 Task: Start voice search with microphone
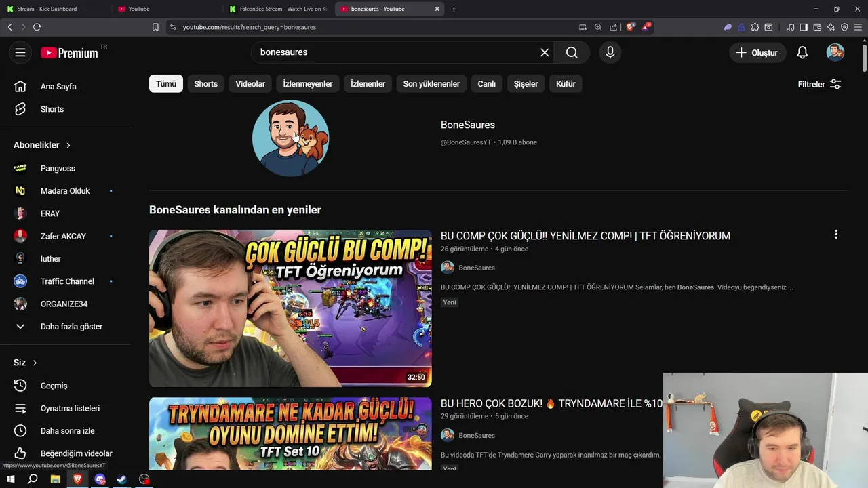click(x=610, y=52)
